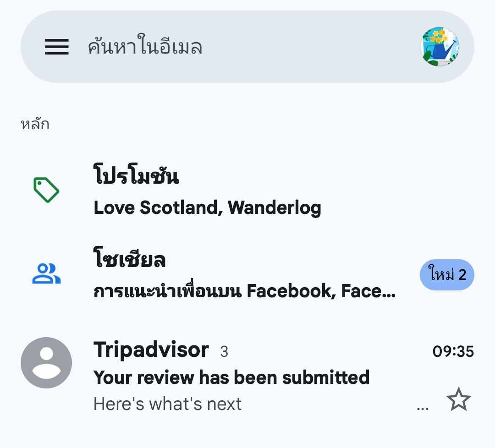Image resolution: width=495 pixels, height=448 pixels.
Task: Click the หลัก section label
Action: coord(35,124)
